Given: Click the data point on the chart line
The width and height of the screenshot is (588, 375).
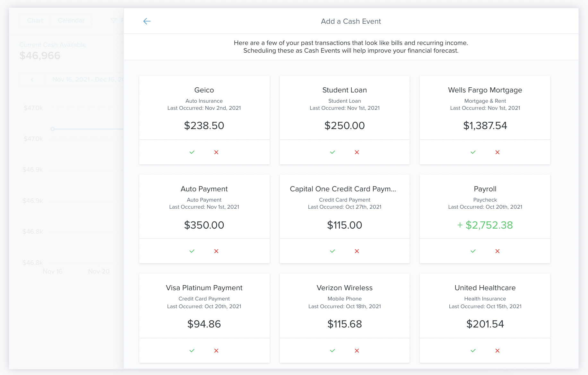Looking at the screenshot, I should coord(53,129).
